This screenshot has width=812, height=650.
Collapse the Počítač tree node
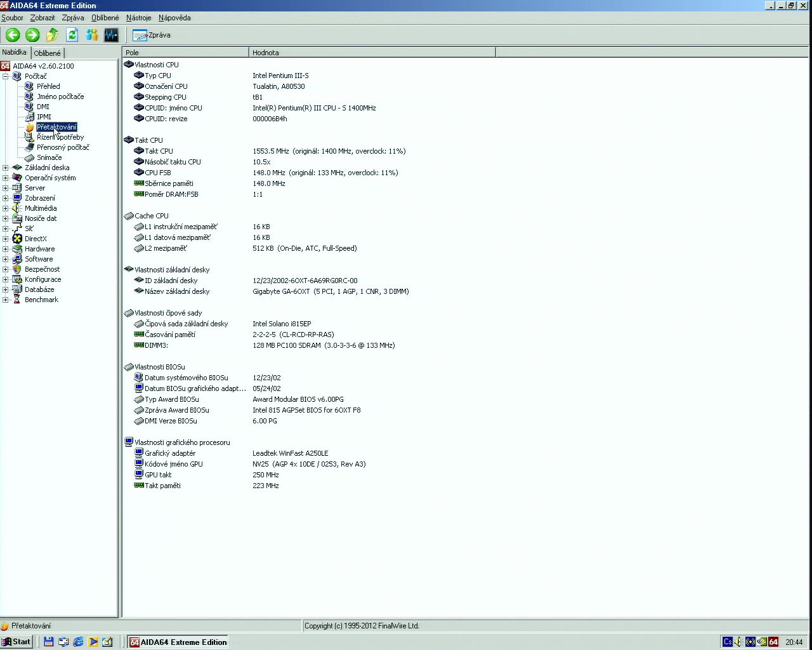(x=6, y=76)
